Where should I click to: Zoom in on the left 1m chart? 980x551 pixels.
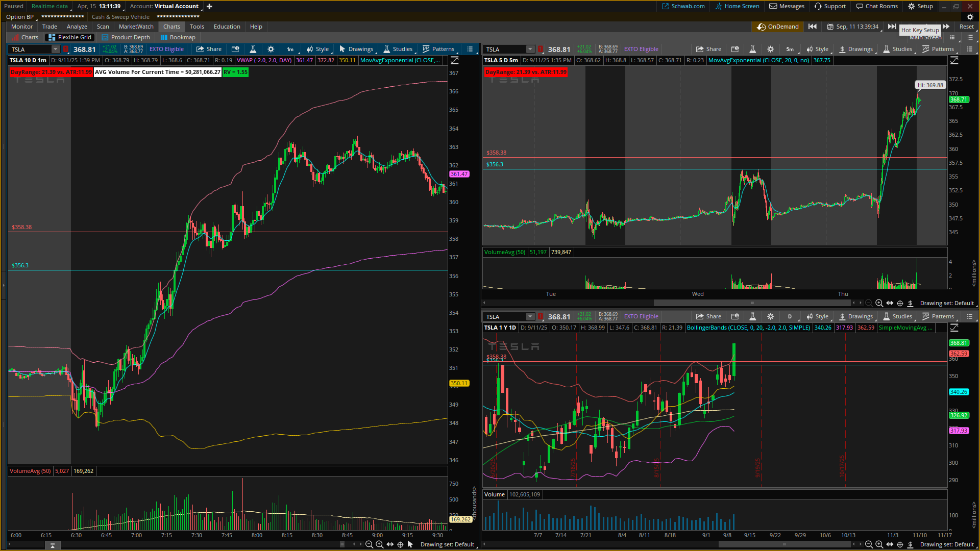click(379, 544)
